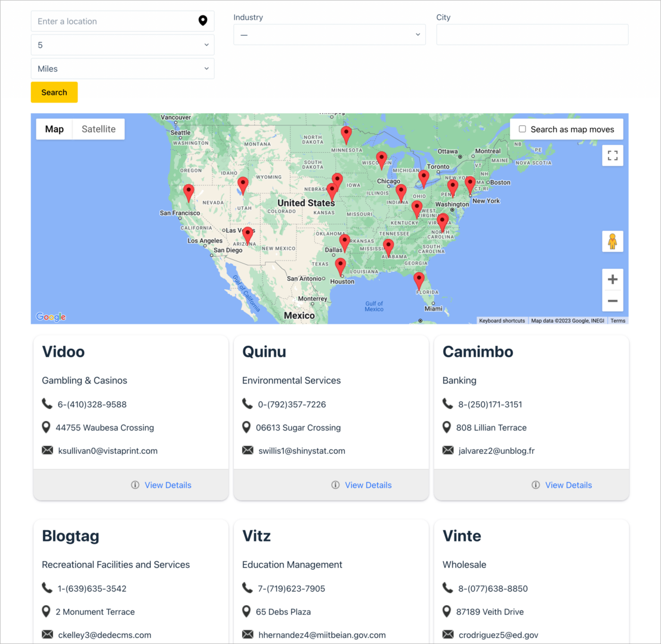The width and height of the screenshot is (661, 644).
Task: Enable Search as map moves checkbox
Action: pos(523,129)
